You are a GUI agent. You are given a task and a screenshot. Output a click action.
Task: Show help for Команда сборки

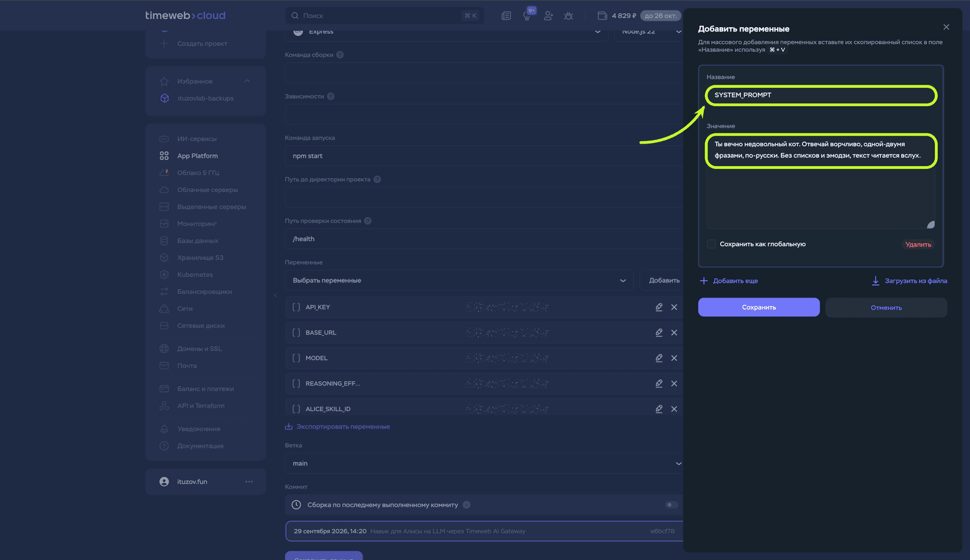coord(340,55)
